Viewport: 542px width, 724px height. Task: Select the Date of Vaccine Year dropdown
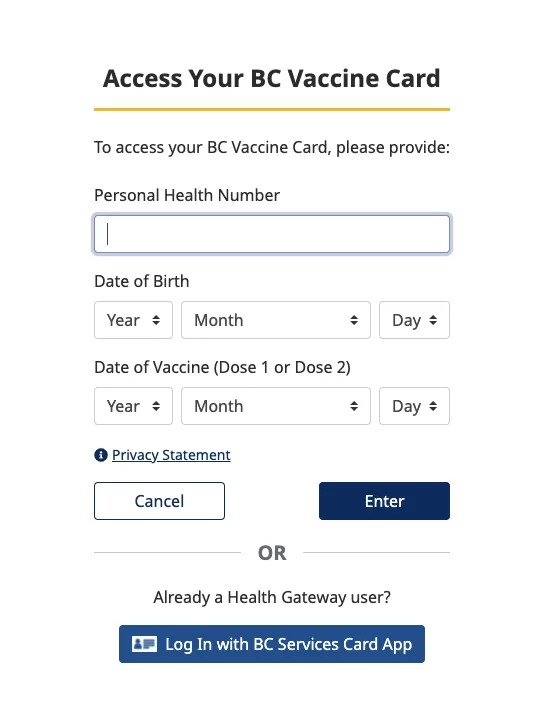click(x=133, y=406)
